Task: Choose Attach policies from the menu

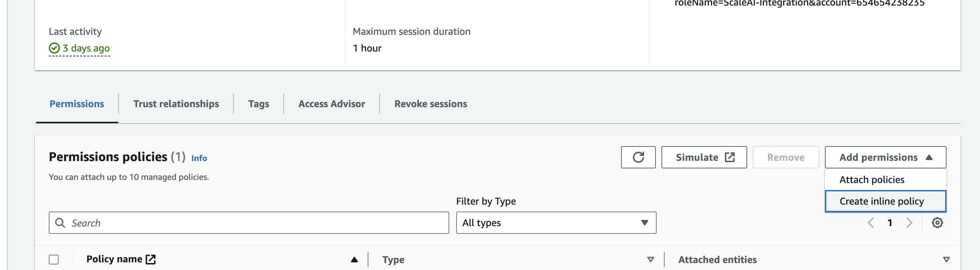Action: click(x=872, y=180)
